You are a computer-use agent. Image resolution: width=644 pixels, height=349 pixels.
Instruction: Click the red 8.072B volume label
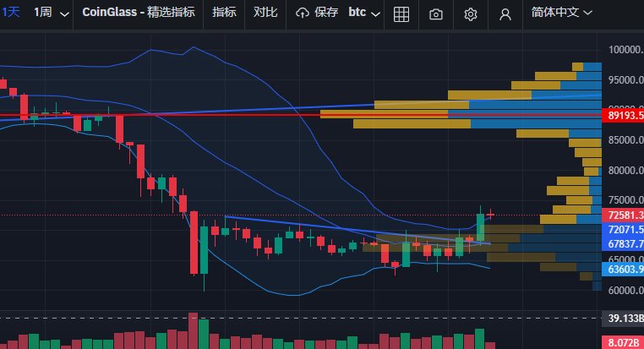pos(623,342)
